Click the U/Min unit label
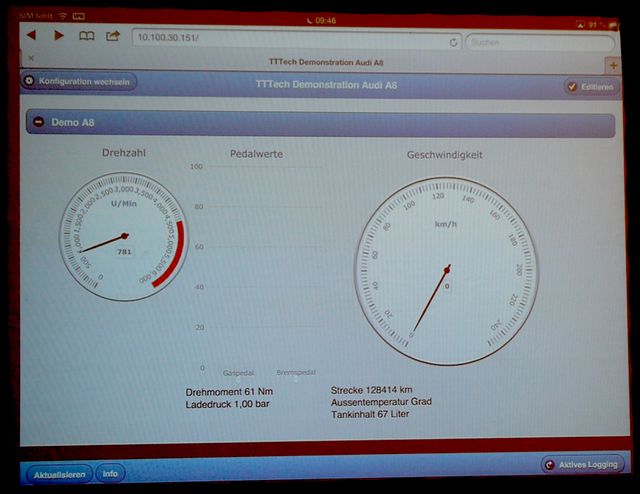 point(124,203)
